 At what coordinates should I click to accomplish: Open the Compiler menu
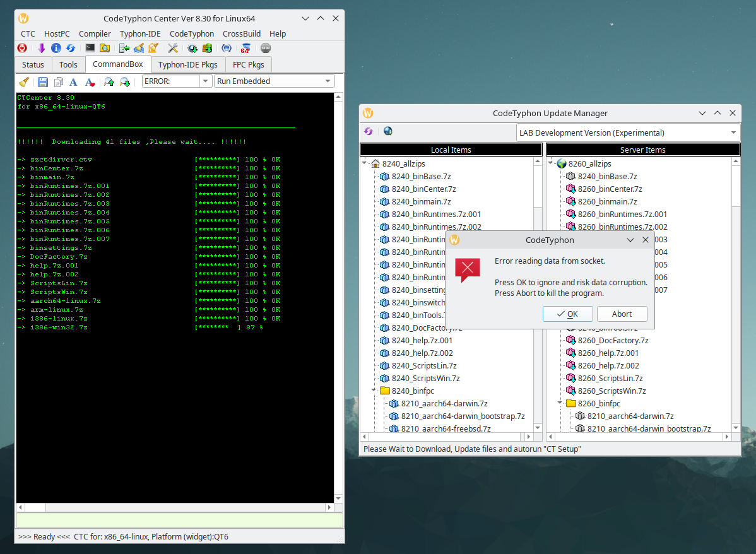[95, 33]
